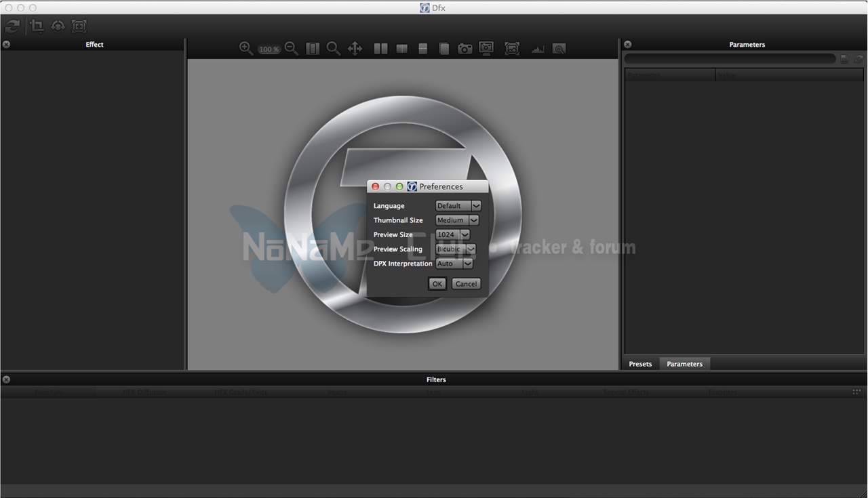Click the Parameters panel search field
Screen dimensions: 868x498
pyautogui.click(x=730, y=59)
